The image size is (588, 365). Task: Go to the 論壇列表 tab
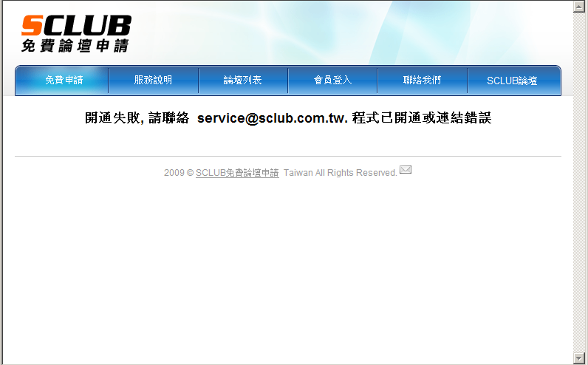(x=242, y=80)
